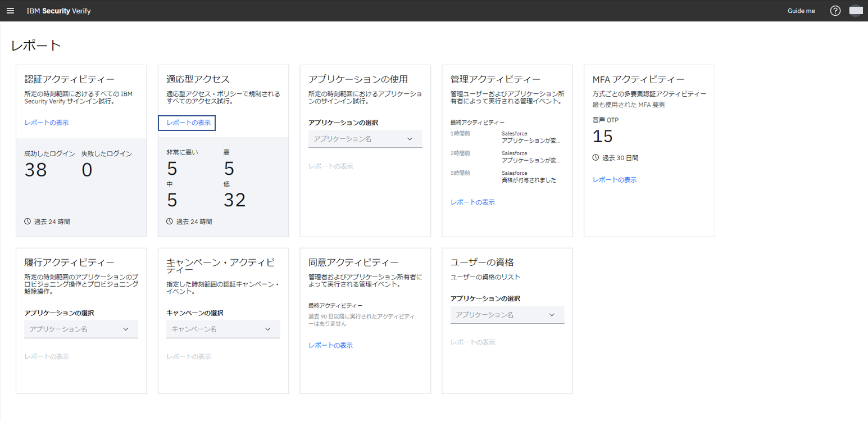Click chevron in アプリケーションの使用 dropdown

pyautogui.click(x=410, y=139)
